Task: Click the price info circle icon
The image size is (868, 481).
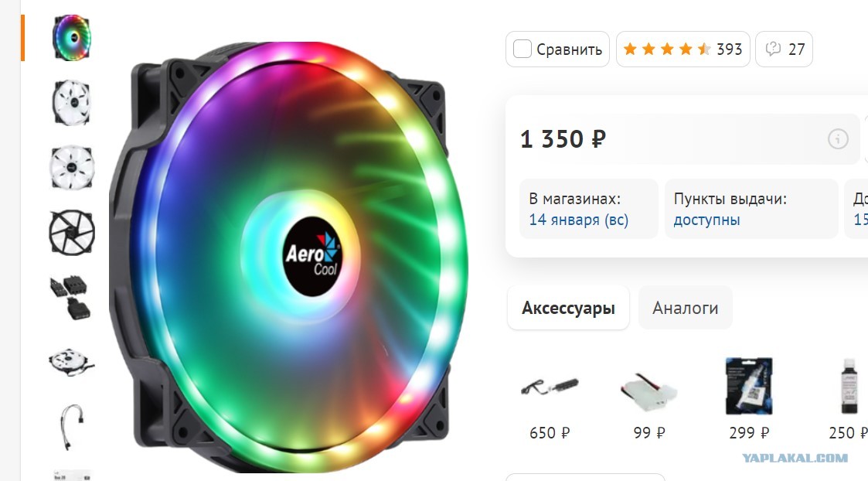Action: pos(838,139)
